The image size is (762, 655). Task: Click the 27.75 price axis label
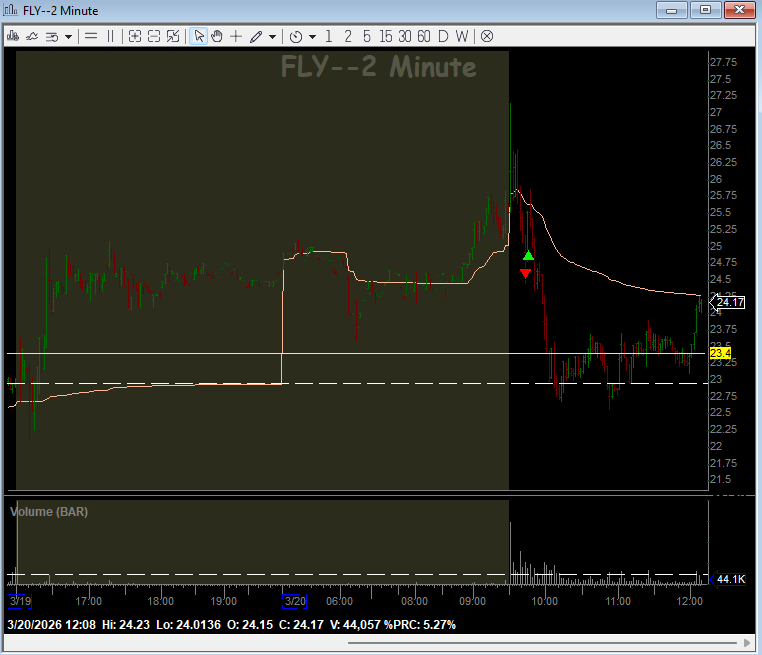click(x=723, y=62)
